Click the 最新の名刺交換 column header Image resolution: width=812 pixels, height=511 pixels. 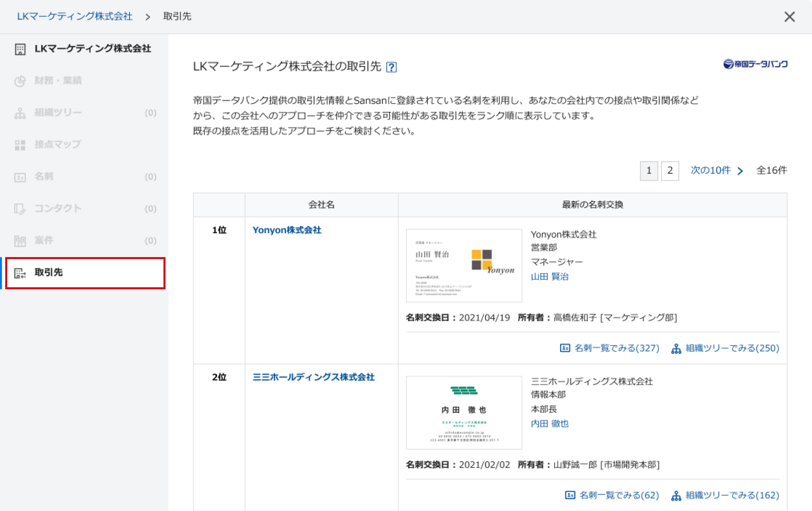point(592,205)
